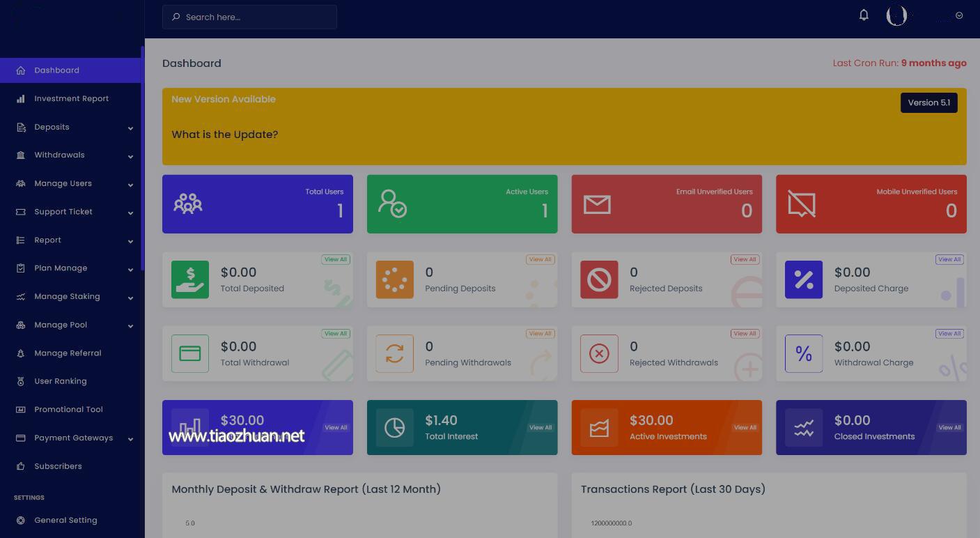The image size is (980, 538).
Task: Open General Setting from the sidebar
Action: tap(65, 520)
